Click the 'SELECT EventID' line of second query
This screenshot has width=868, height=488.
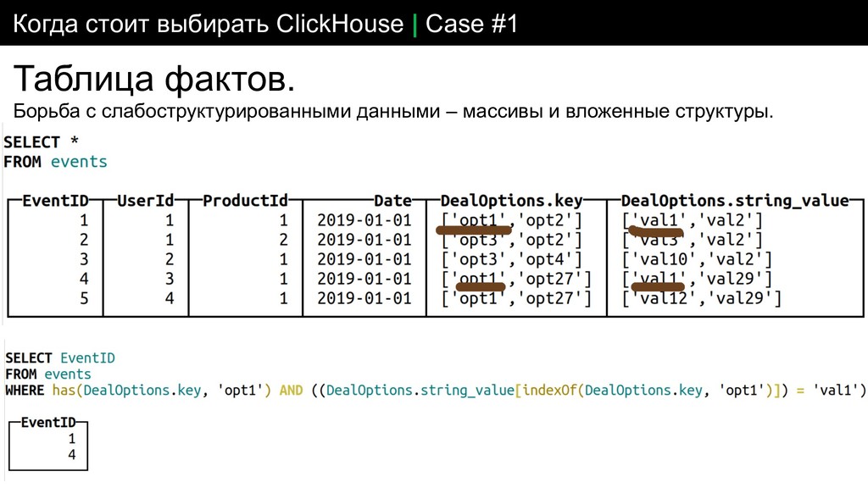(60, 358)
